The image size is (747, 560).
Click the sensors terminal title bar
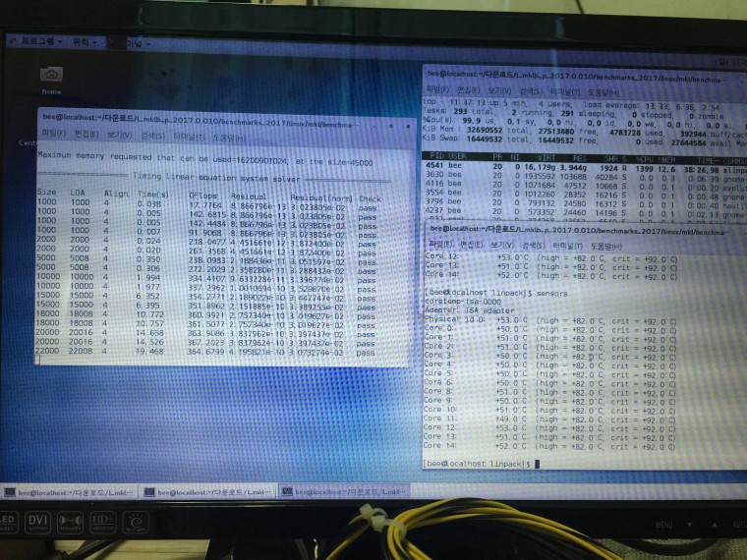[x=586, y=231]
